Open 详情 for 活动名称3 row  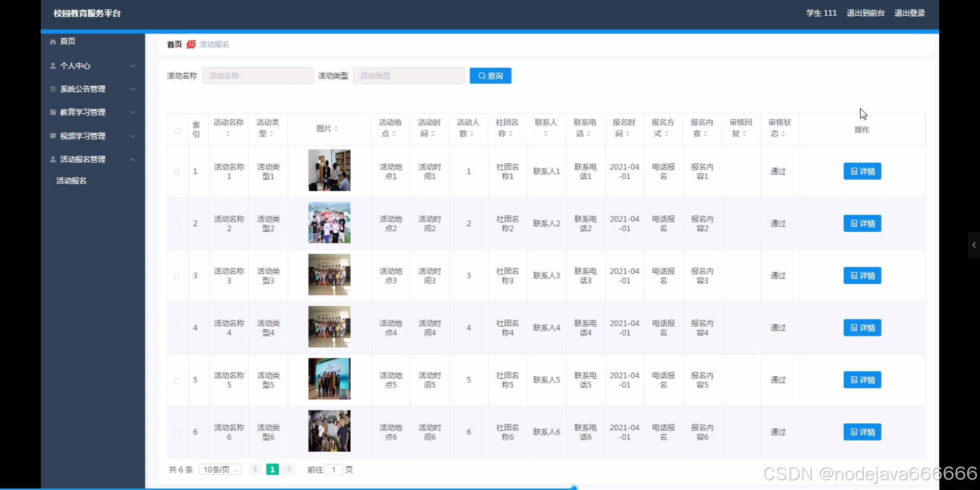coord(862,276)
